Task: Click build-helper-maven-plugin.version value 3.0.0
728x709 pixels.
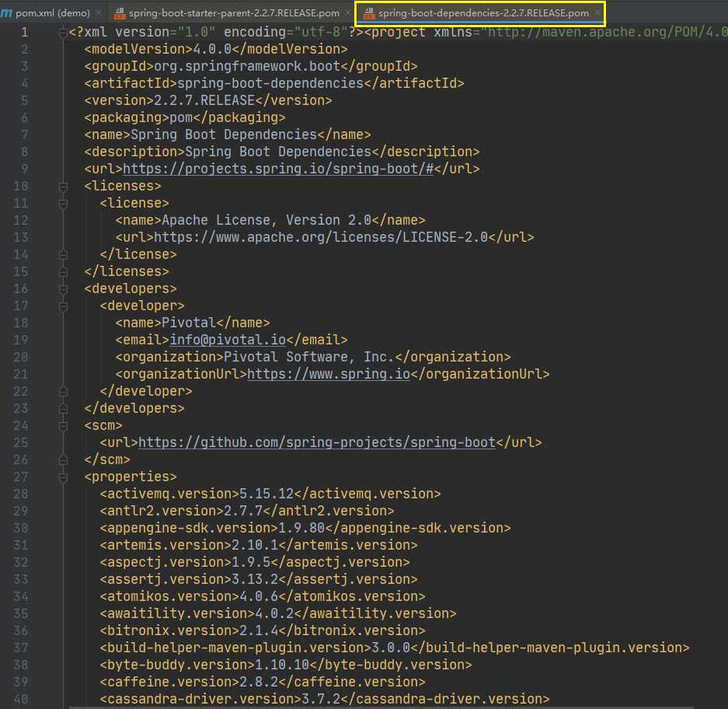Action: (x=391, y=648)
